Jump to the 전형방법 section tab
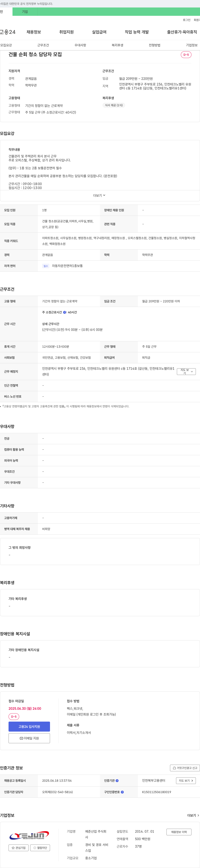Image resolution: width=200 pixels, height=868 pixels. pyautogui.click(x=155, y=45)
